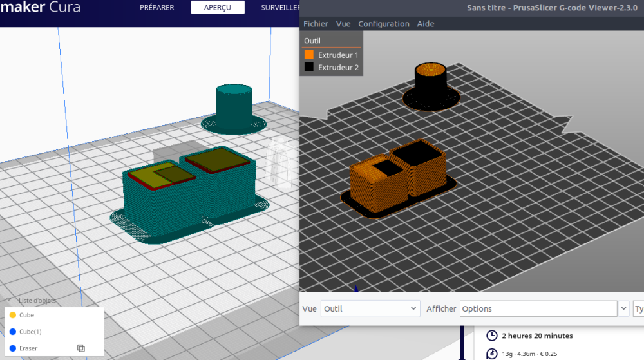Screen dimensions: 644x360
Task: Click the orange Extrudeur 1 color swatch
Action: point(309,55)
